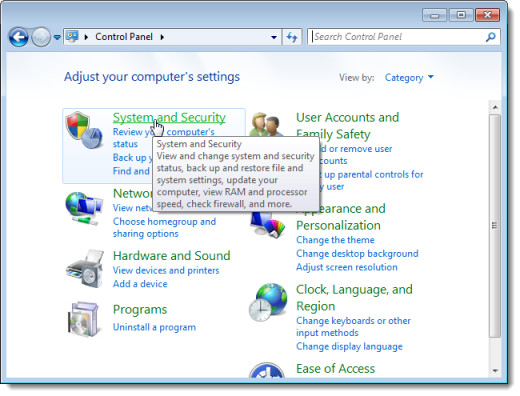Click the search magnifier icon
Viewport: 520px width, 396px height.
pos(491,37)
